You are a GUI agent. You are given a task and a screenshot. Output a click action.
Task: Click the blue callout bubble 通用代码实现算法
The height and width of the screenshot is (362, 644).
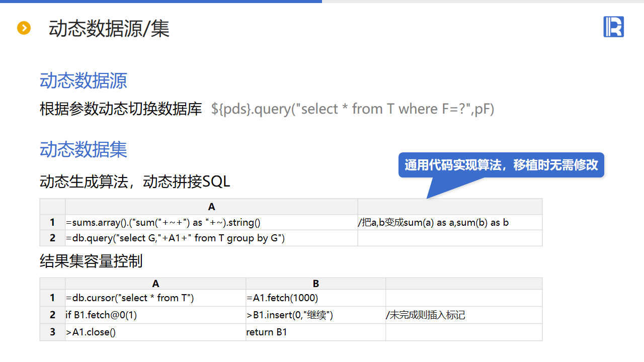coord(501,165)
